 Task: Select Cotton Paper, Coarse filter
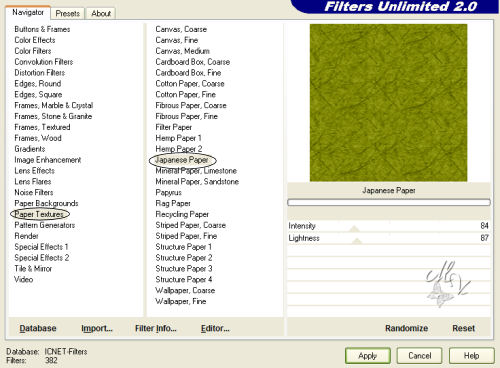[x=190, y=84]
